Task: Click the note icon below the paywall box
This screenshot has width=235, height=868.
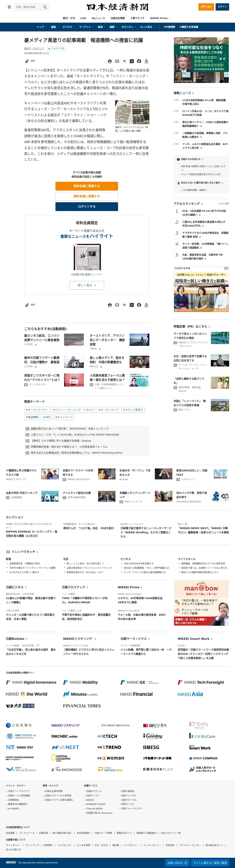Action: pos(124,305)
